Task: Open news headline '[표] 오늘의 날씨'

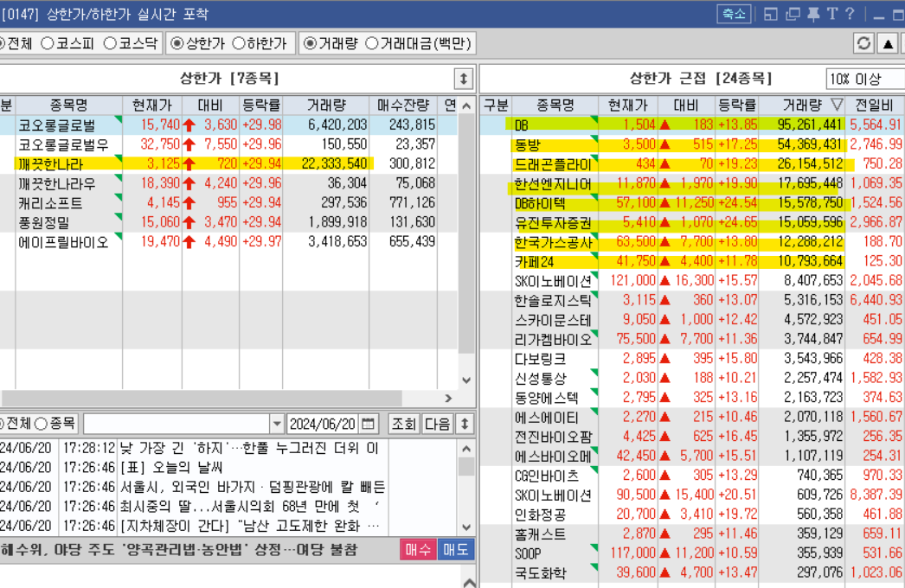Action: click(x=171, y=468)
